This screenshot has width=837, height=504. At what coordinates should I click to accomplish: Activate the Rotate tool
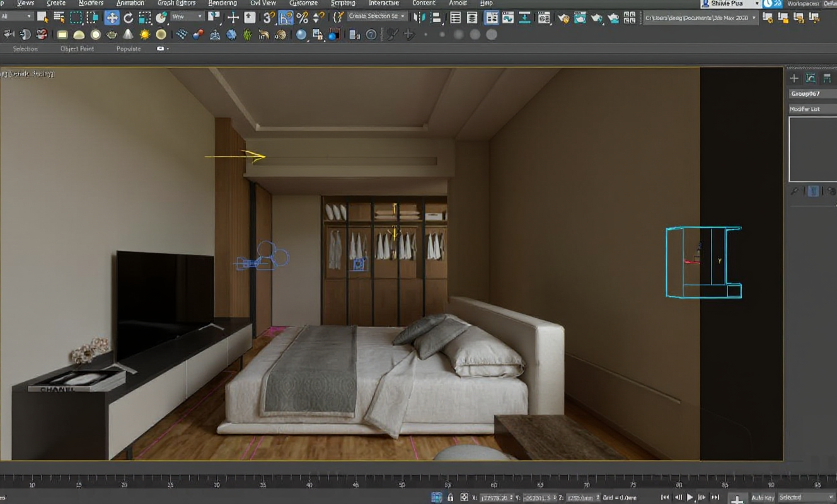pos(129,18)
